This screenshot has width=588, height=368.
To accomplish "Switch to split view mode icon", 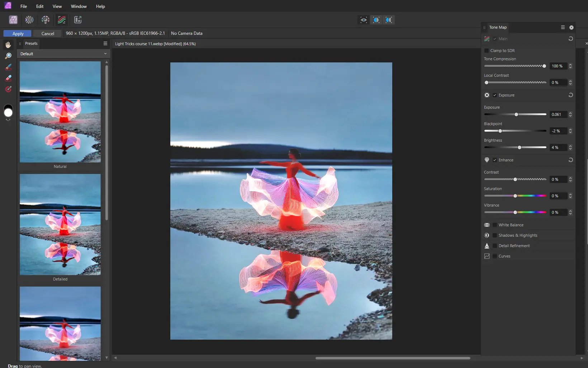I will coord(376,20).
